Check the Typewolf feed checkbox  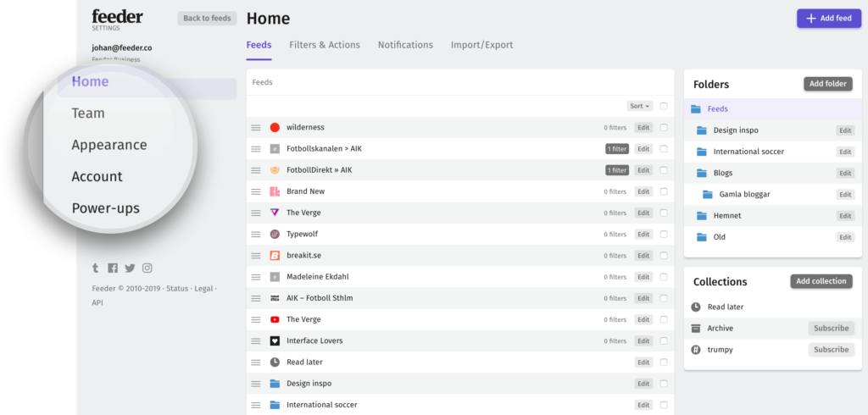(664, 234)
